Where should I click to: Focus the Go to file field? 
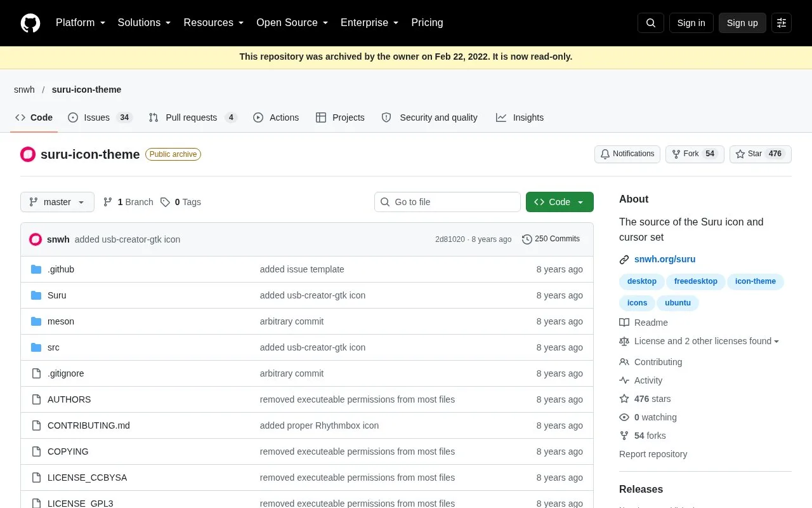click(x=447, y=202)
